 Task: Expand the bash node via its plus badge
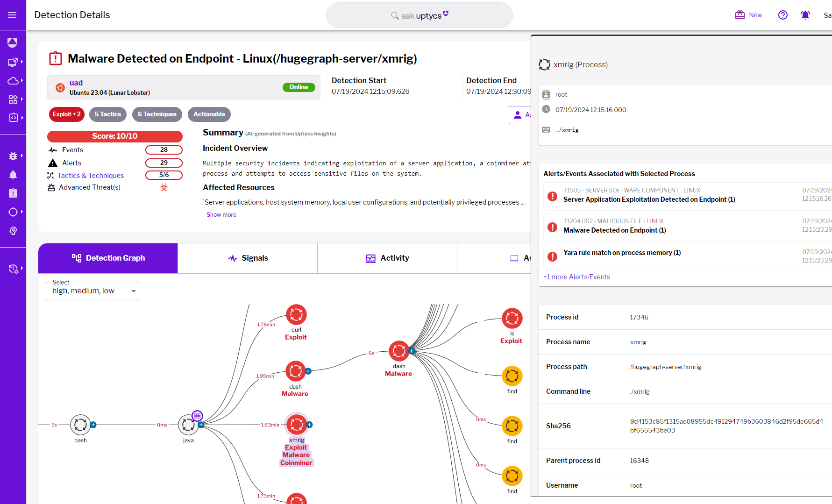(93, 425)
